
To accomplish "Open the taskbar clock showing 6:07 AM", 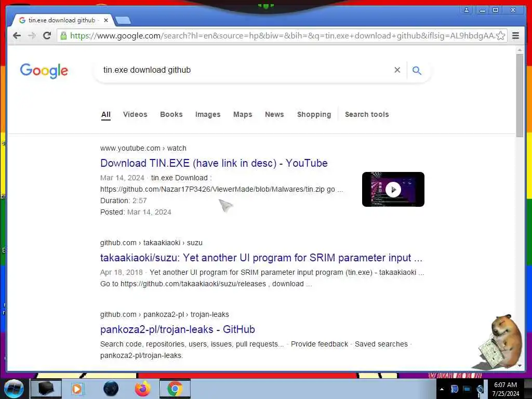I will tap(506, 389).
